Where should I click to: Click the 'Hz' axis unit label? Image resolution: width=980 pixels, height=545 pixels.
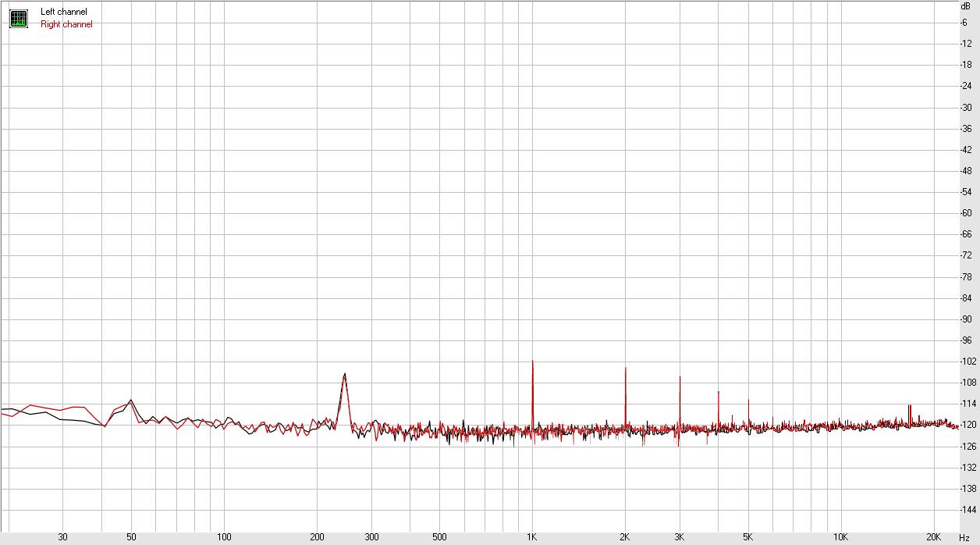(964, 537)
